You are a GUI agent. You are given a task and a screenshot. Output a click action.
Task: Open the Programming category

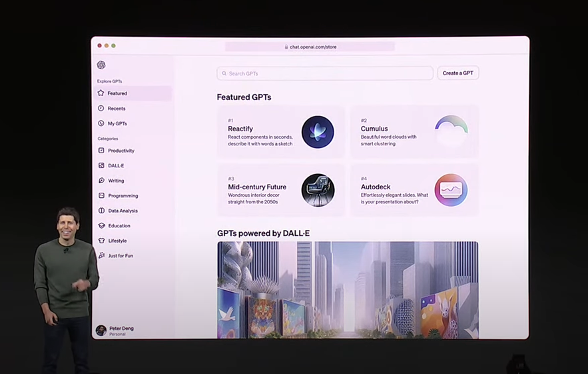tap(123, 196)
